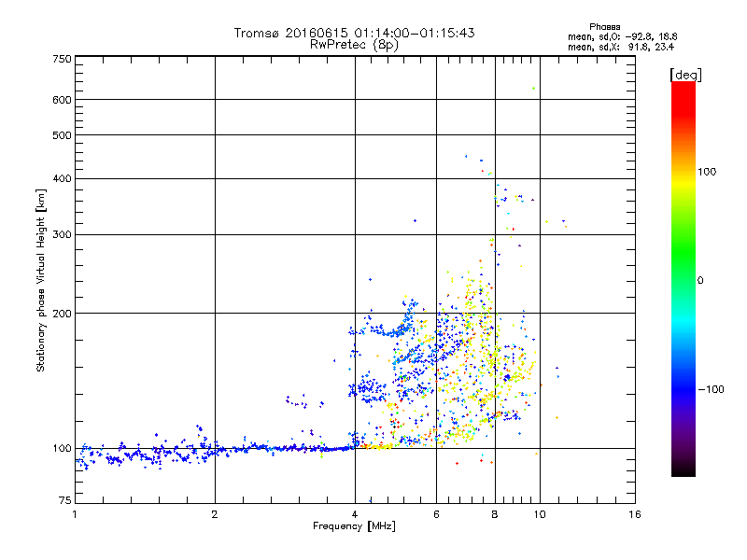The height and width of the screenshot is (560, 747).
Task: Click y-axis tick label '500'
Action: (x=62, y=135)
